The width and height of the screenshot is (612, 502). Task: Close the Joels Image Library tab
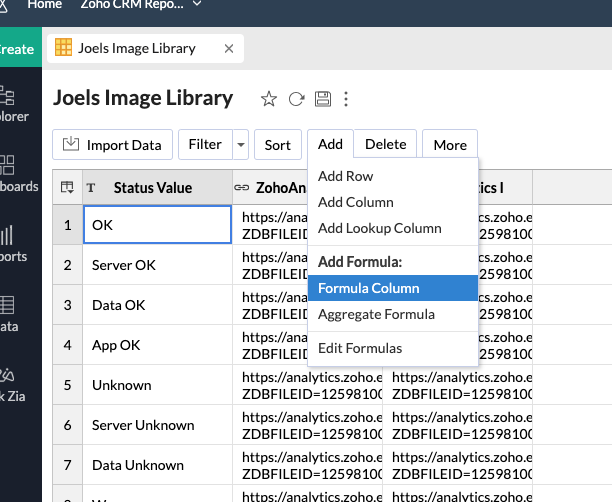pyautogui.click(x=229, y=48)
